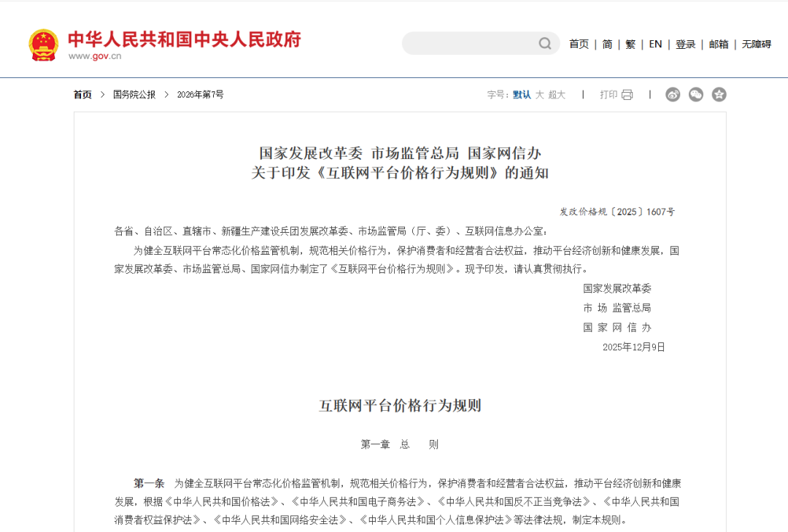Image resolution: width=788 pixels, height=532 pixels.
Task: Open the 邮箱 mailbox link
Action: (719, 45)
